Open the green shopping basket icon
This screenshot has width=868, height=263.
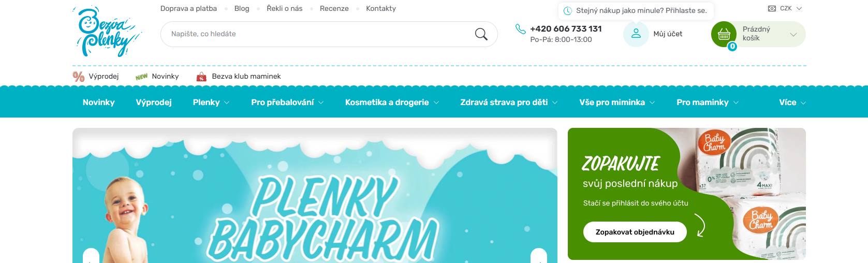tap(724, 34)
